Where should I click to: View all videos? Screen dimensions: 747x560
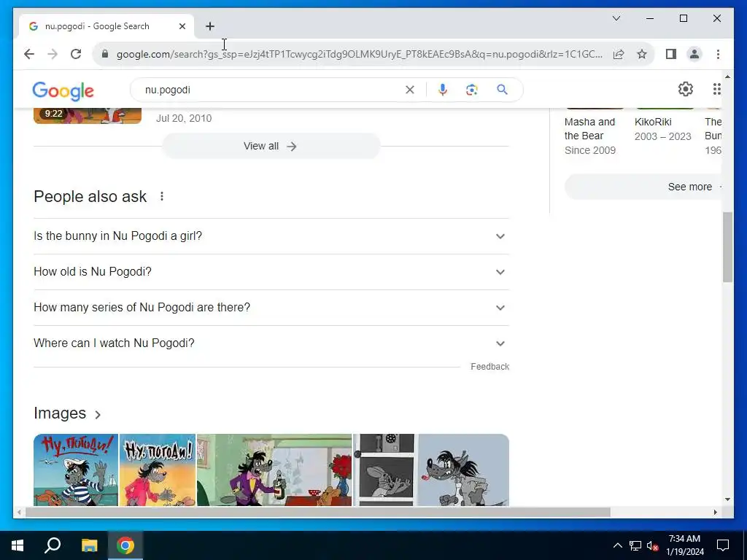click(x=271, y=146)
